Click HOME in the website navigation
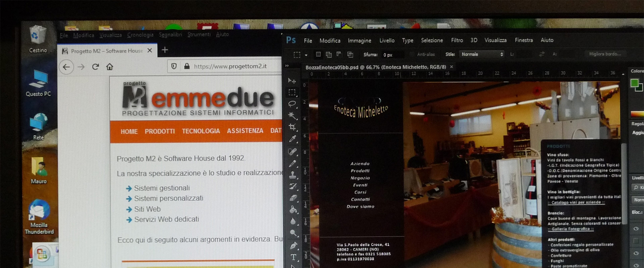 (x=129, y=132)
